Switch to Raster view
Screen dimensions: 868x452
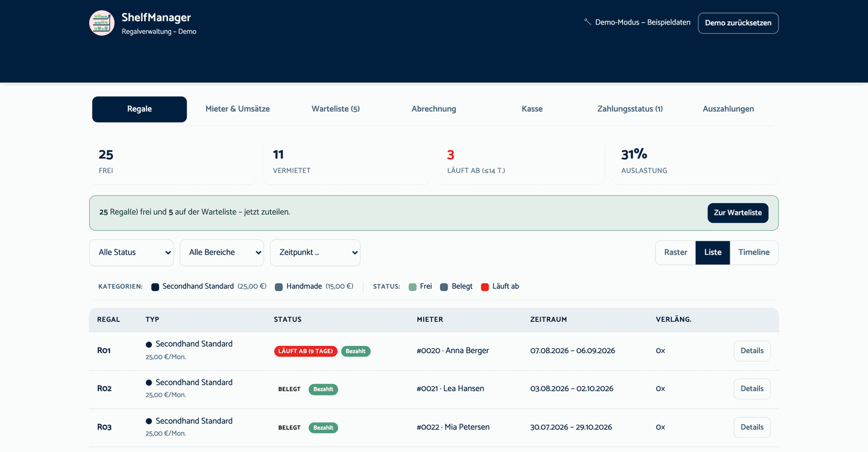coord(675,253)
